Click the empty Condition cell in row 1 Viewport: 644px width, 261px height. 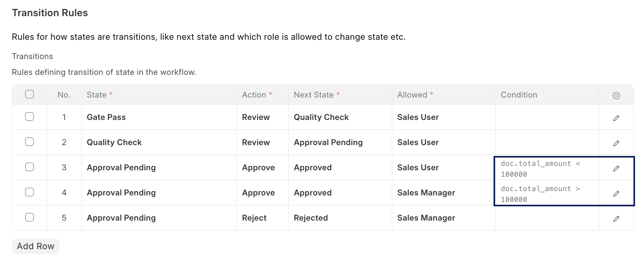coord(547,117)
